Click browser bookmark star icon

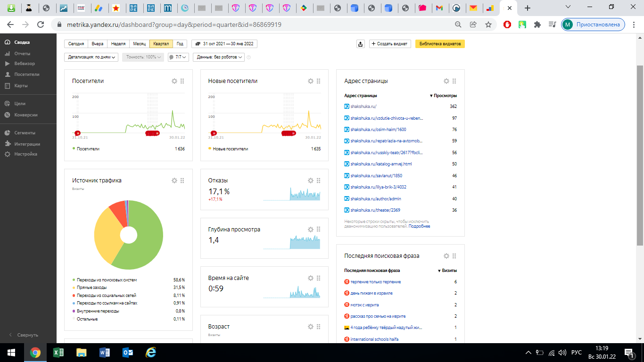click(488, 25)
